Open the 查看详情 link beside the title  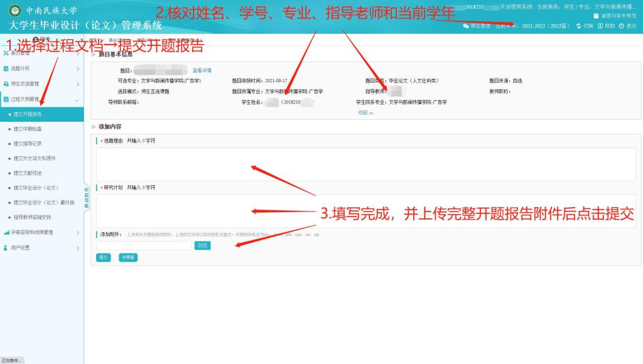(202, 70)
